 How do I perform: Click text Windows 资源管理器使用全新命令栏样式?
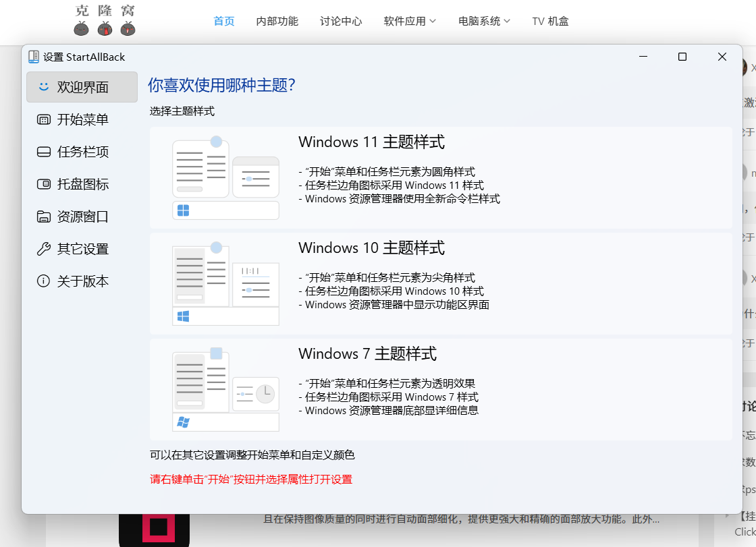coord(402,198)
